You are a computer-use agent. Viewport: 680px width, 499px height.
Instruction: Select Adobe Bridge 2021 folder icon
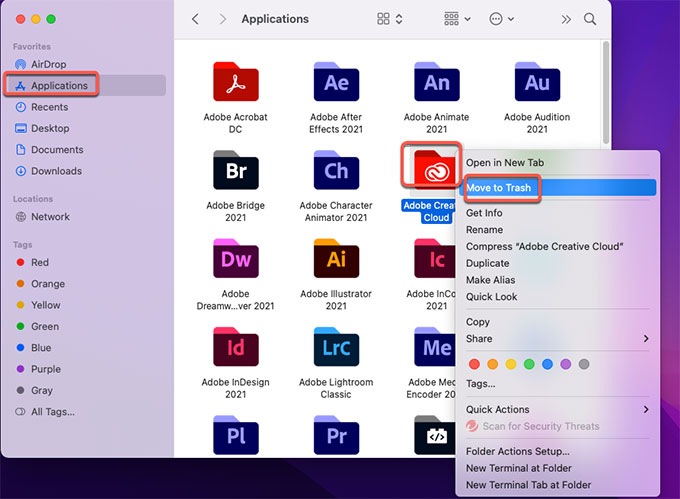[235, 170]
